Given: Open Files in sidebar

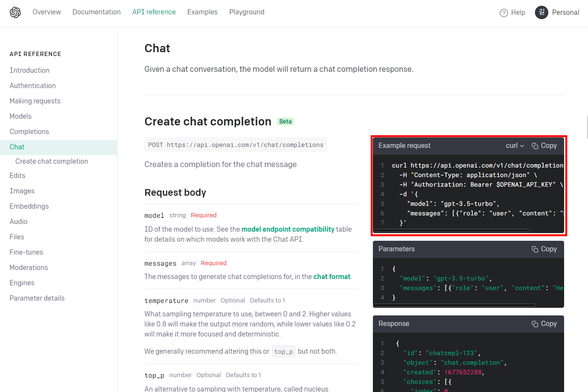Looking at the screenshot, I should 17,237.
